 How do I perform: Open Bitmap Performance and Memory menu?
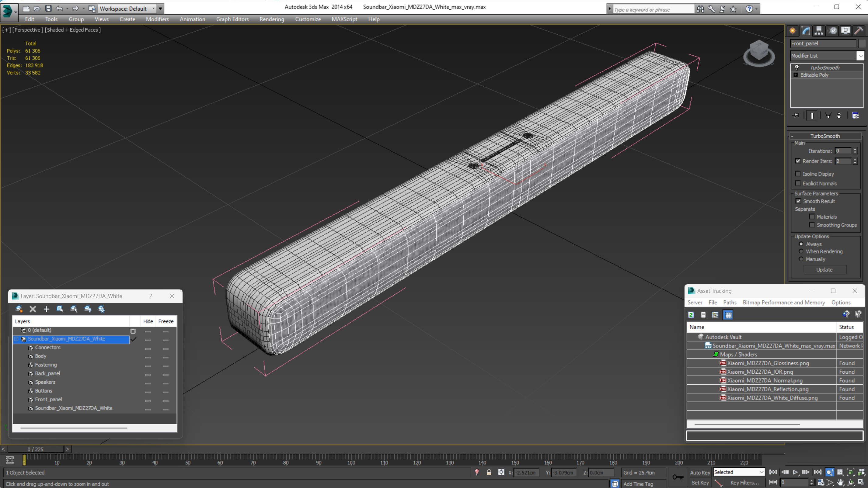click(x=784, y=303)
